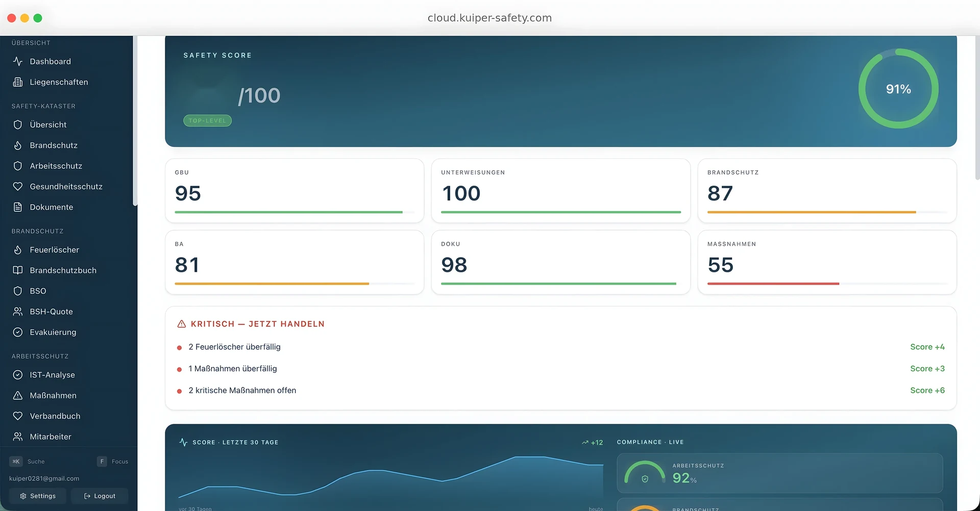Image resolution: width=980 pixels, height=511 pixels.
Task: Activate the Focus mode shortcut
Action: [x=113, y=462]
